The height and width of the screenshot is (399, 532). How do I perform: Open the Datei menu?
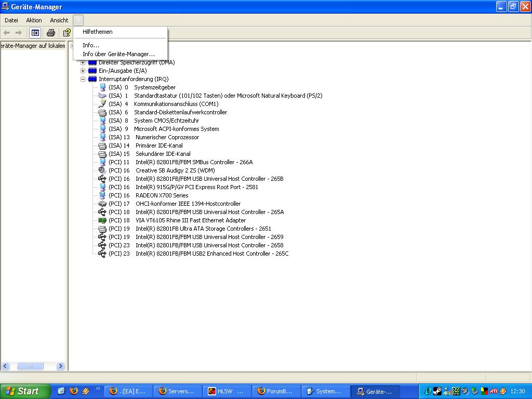tap(11, 20)
